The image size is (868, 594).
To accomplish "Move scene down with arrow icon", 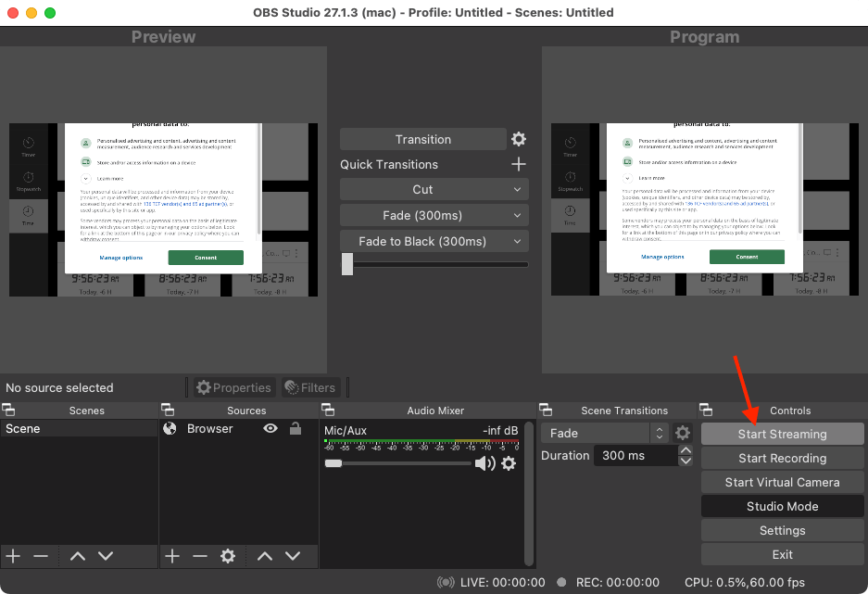I will click(x=106, y=556).
